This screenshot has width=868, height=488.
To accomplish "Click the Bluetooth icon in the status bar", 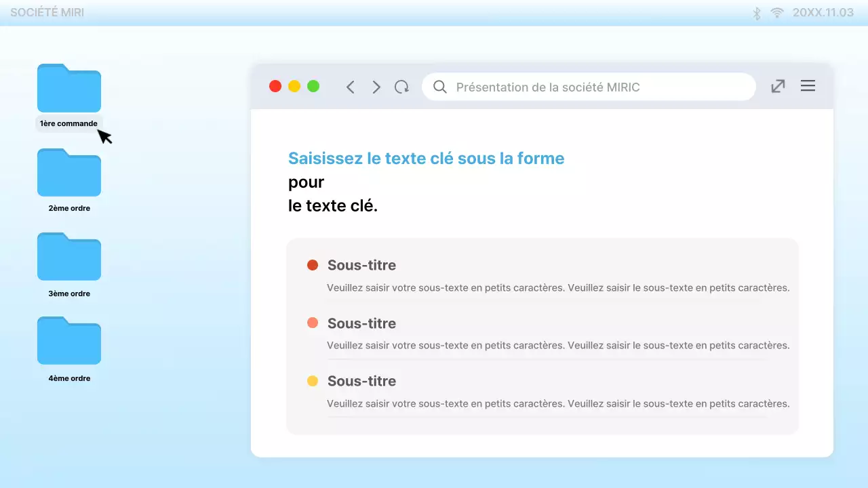I will (756, 12).
